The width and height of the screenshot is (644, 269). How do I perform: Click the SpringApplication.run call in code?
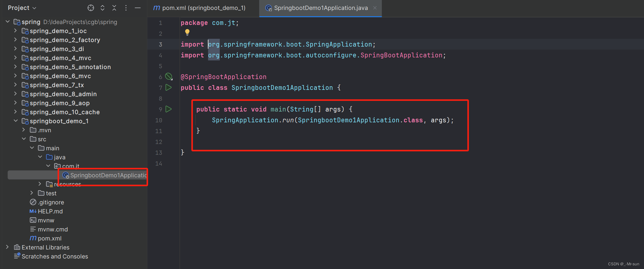pos(253,120)
